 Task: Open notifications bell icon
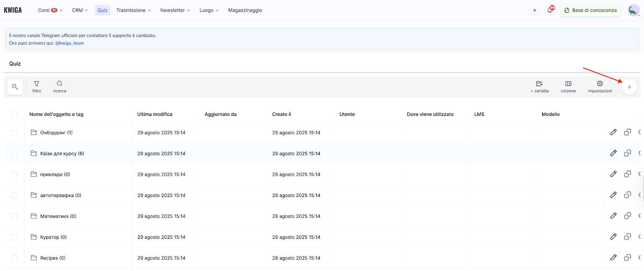tap(550, 10)
